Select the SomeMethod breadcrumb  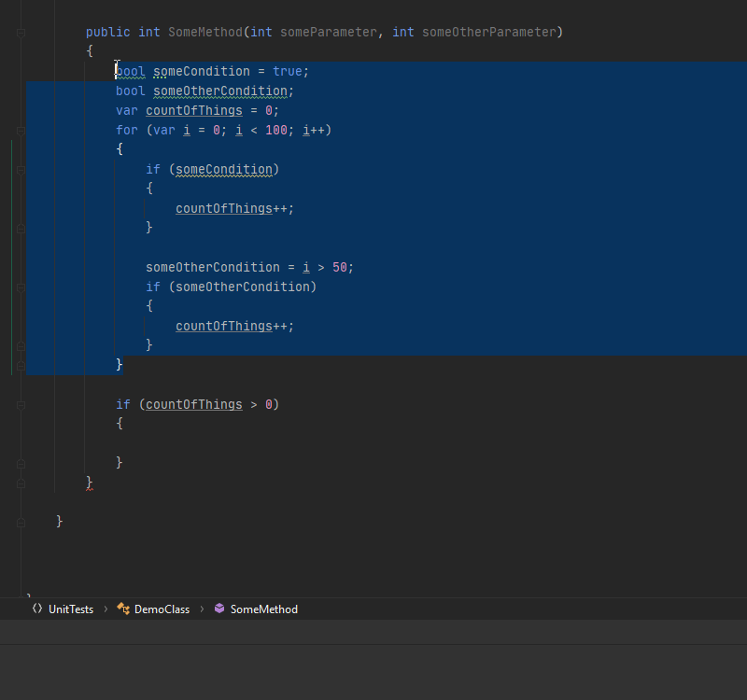(x=264, y=609)
